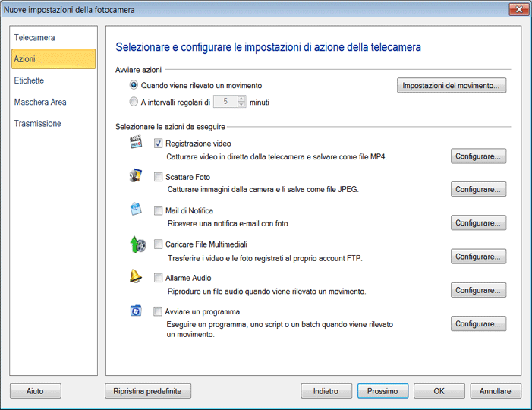Enable the Mail di Notifica checkbox
Viewport: 532px width, 410px height.
point(159,210)
